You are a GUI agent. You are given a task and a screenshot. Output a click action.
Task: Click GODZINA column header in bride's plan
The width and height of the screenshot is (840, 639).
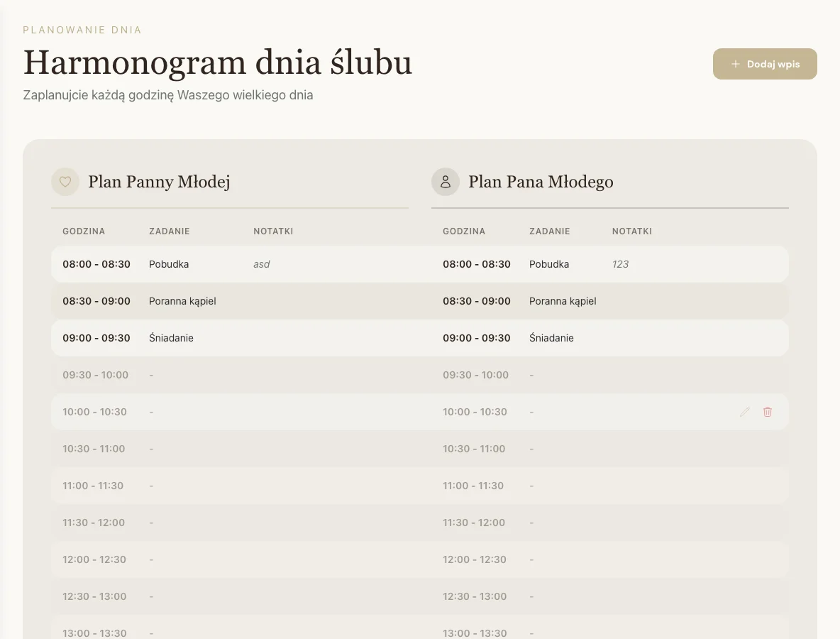[84, 231]
